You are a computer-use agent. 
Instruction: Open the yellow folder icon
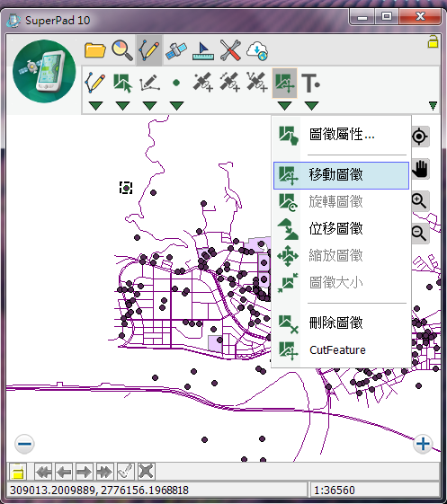click(95, 51)
